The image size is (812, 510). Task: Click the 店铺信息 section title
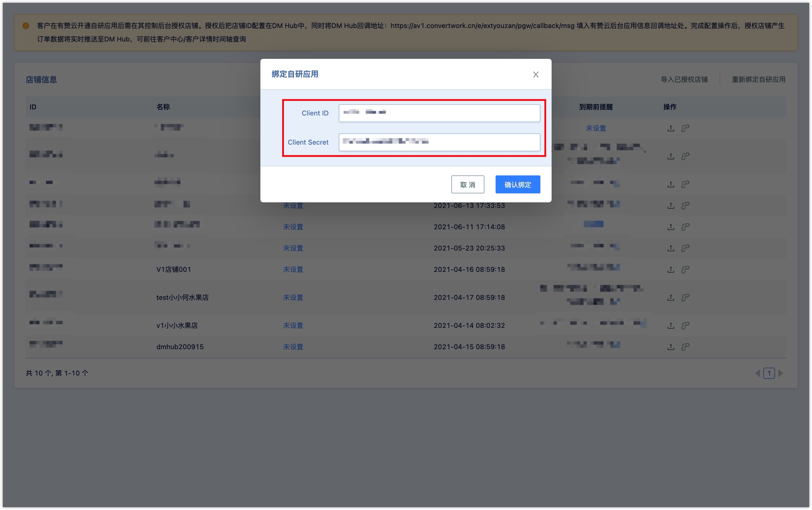coord(41,80)
